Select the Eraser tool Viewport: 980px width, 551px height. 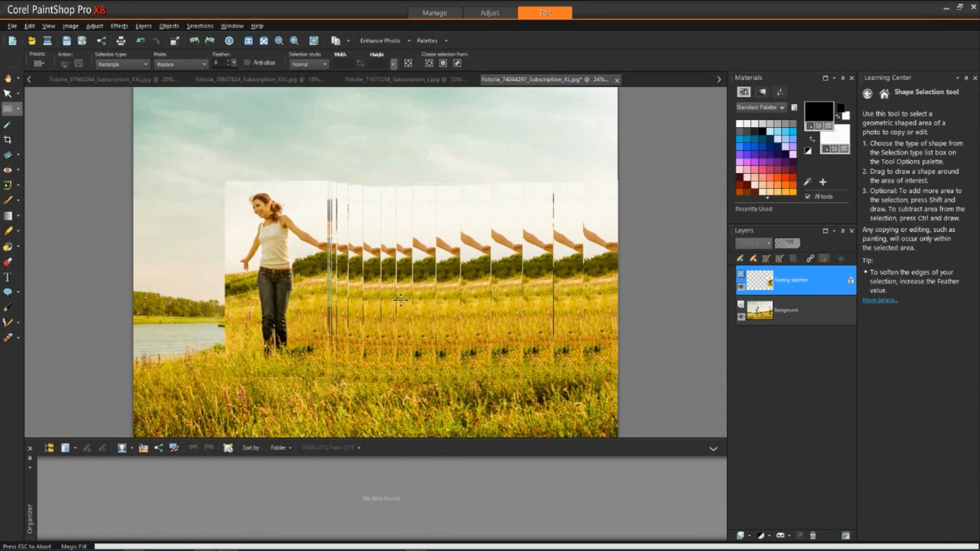pyautogui.click(x=8, y=231)
